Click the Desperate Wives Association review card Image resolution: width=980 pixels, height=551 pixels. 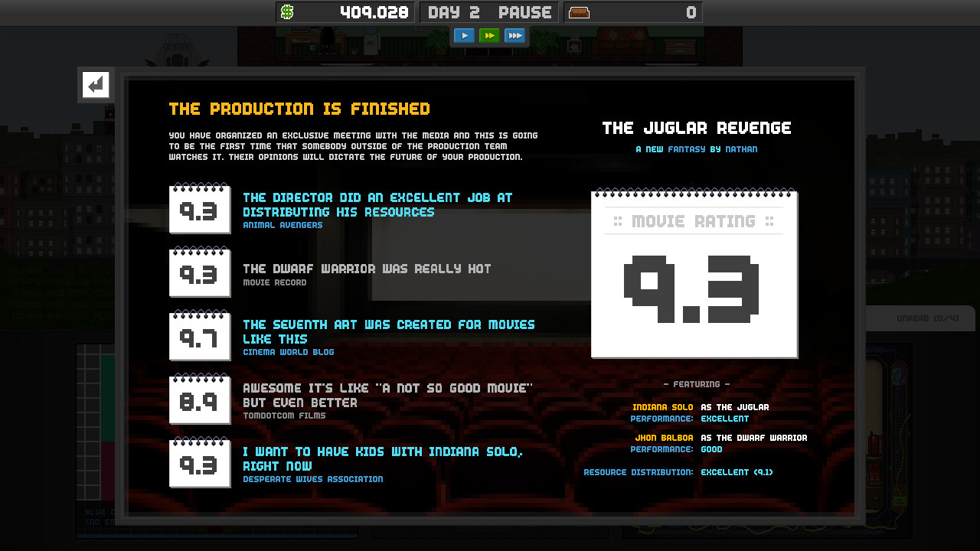point(199,463)
